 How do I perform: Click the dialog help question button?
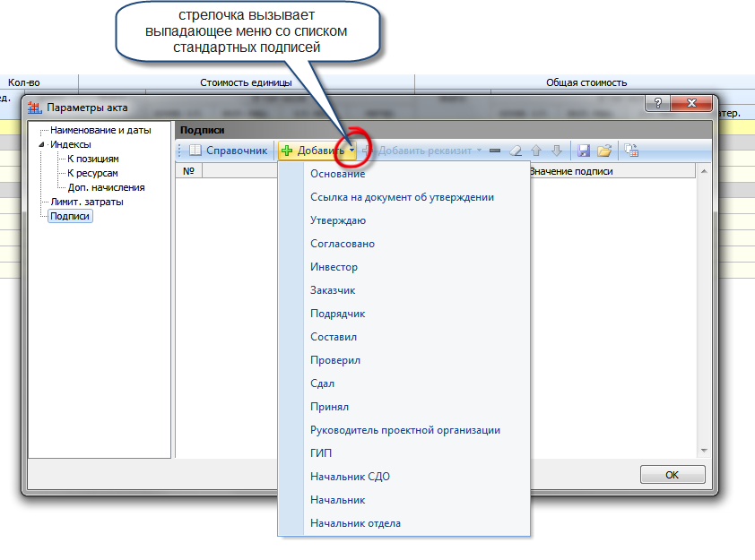click(658, 105)
